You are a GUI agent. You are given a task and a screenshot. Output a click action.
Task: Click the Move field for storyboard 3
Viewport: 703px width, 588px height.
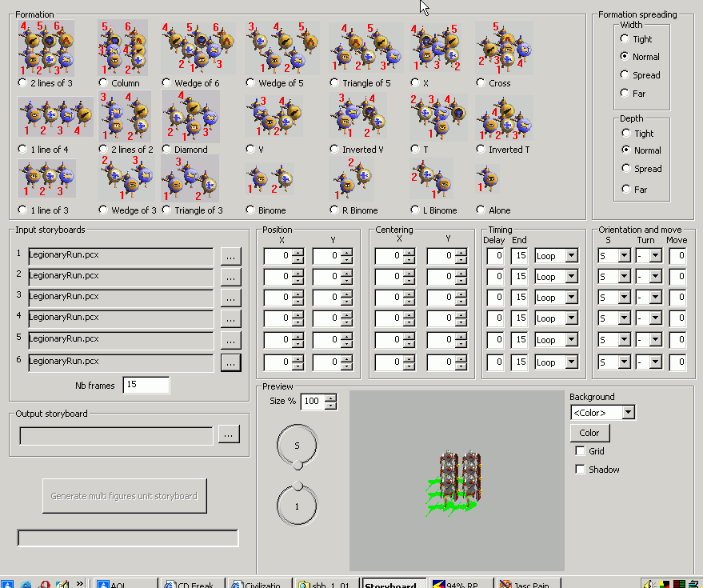677,298
